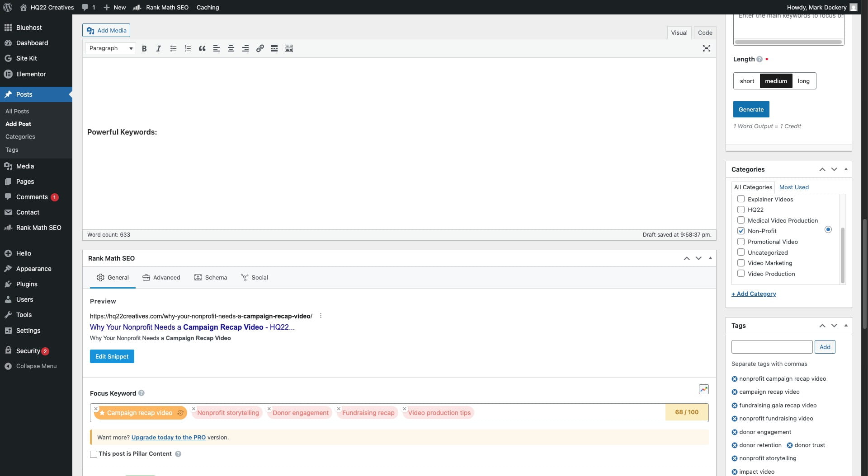Open the Schema tab in Rank Math
This screenshot has width=868, height=476.
pos(210,277)
